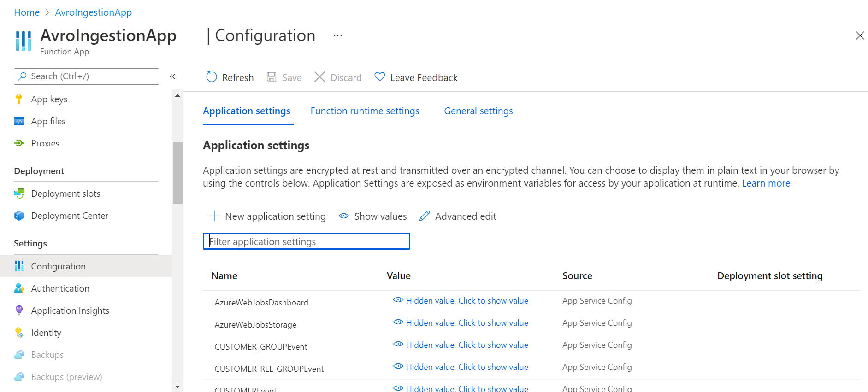Open Identity settings from sidebar
Viewport: 868px width, 392px height.
pos(46,333)
